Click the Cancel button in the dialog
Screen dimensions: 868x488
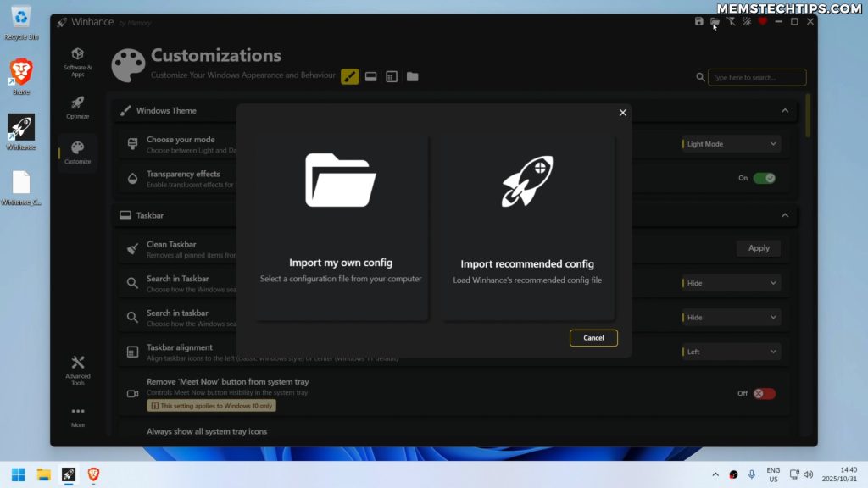[x=593, y=337]
